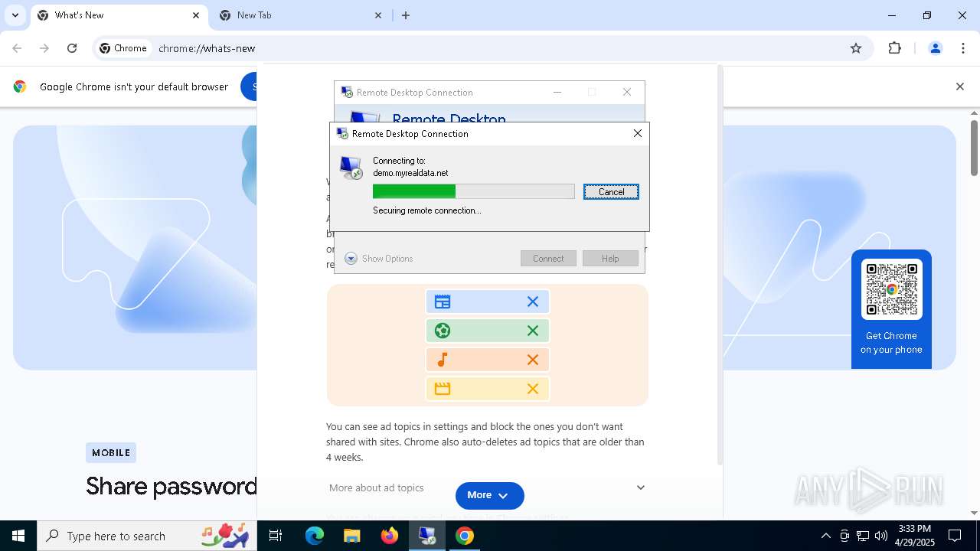Open File Explorer from taskbar

click(x=351, y=536)
